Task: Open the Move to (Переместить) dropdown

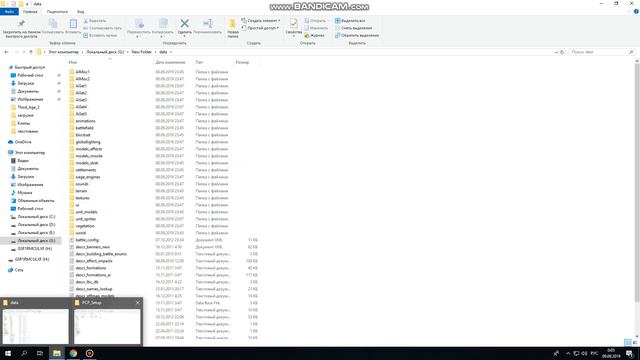Action: 139,28
